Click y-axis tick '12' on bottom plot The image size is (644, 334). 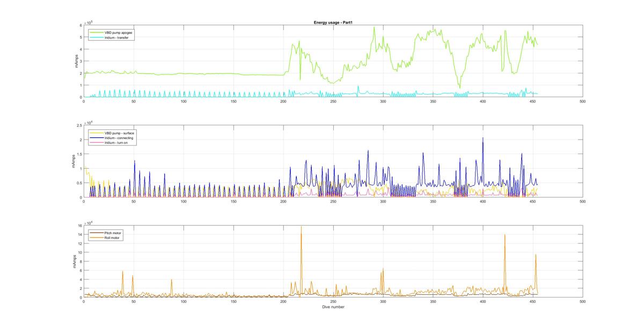point(80,244)
